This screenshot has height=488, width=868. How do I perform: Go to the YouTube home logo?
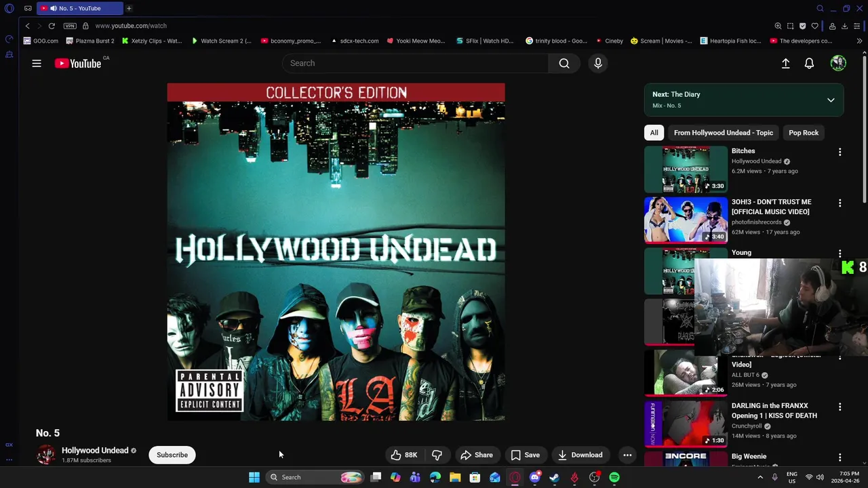(78, 63)
